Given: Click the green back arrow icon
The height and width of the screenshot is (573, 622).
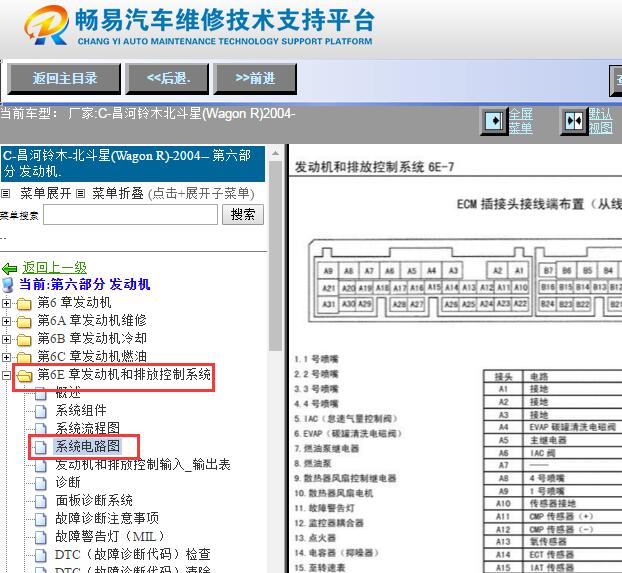Looking at the screenshot, I should coord(10,269).
